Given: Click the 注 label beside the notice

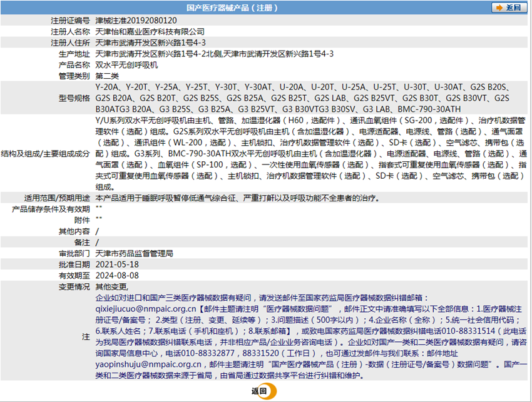Looking at the screenshot, I should 86,336.
